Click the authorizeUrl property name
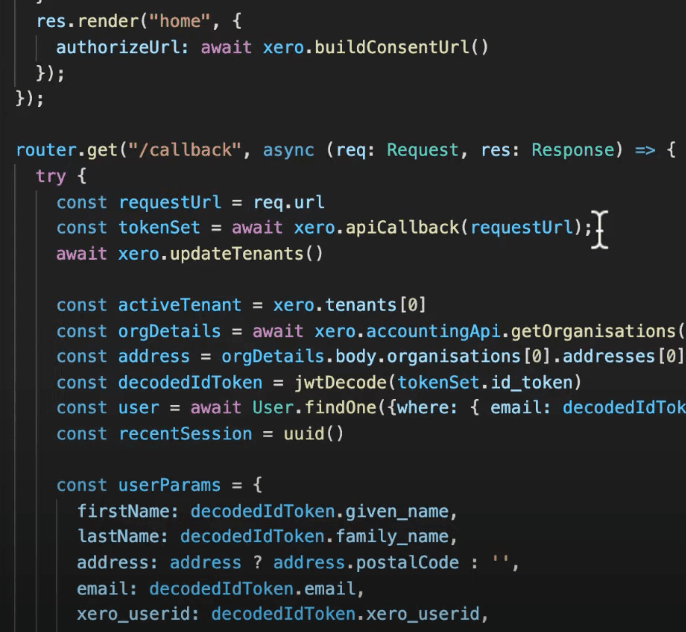Screen dimensions: 686x632 coord(118,47)
